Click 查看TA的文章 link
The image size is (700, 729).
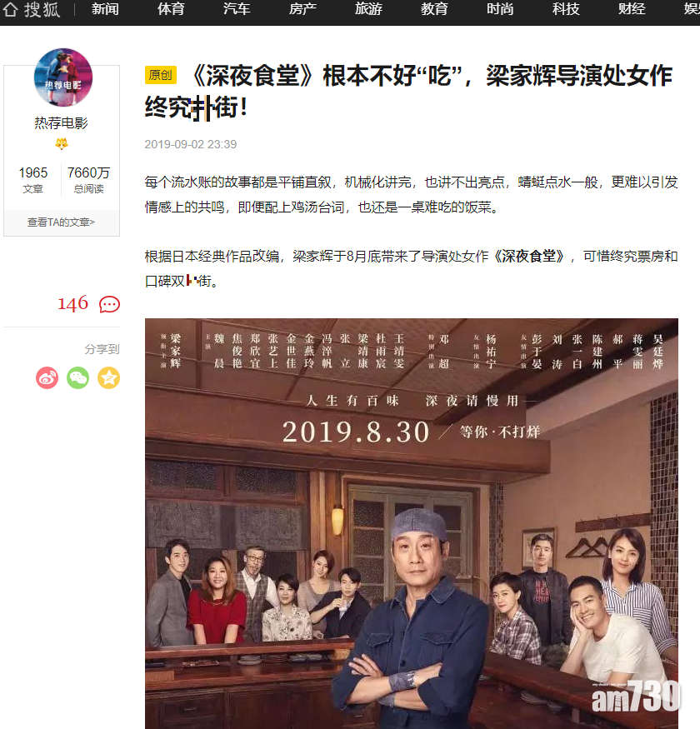tap(62, 222)
